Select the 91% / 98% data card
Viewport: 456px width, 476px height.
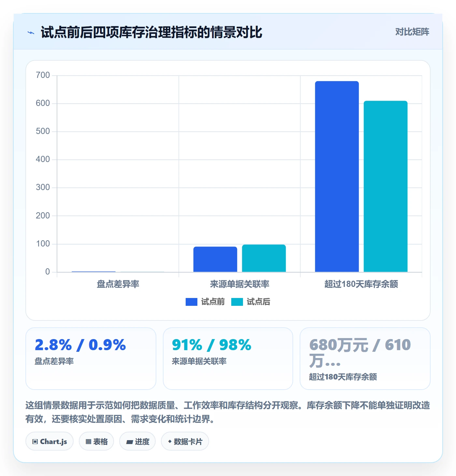point(228,359)
